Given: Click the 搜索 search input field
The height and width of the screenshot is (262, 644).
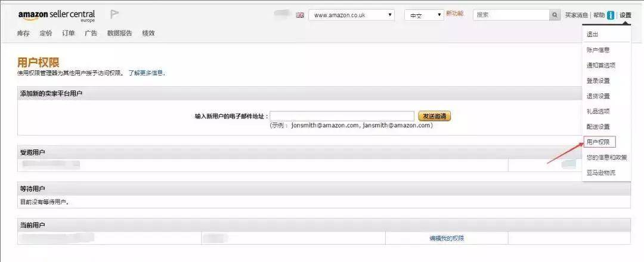Looking at the screenshot, I should coord(512,15).
